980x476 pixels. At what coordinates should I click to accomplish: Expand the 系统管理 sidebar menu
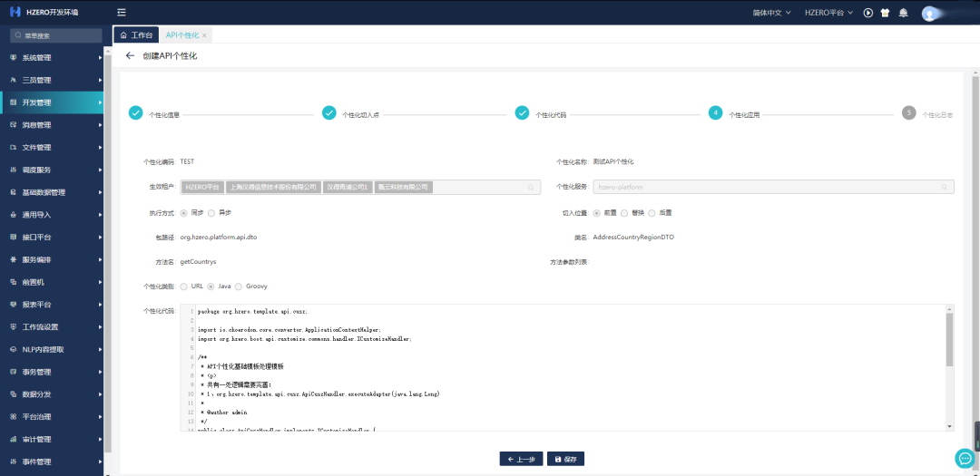[52, 58]
